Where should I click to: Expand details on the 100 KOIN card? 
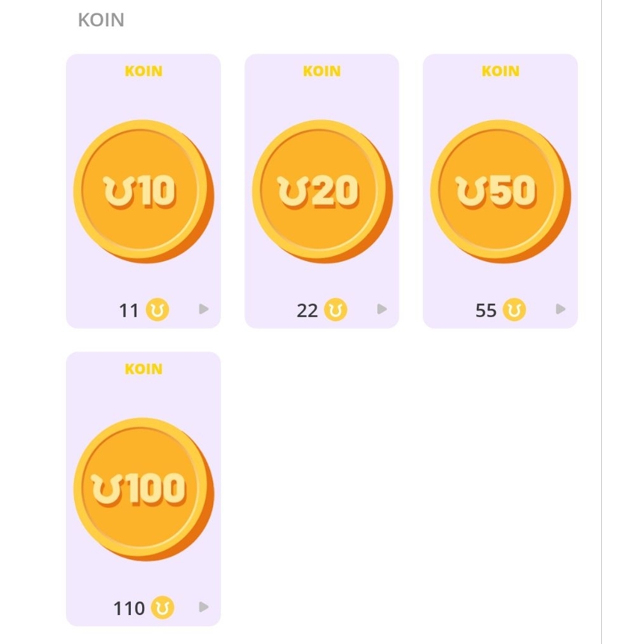pyautogui.click(x=204, y=608)
